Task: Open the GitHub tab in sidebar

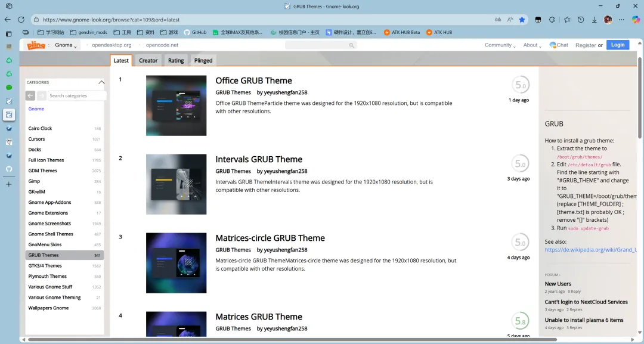Action: 9,169
